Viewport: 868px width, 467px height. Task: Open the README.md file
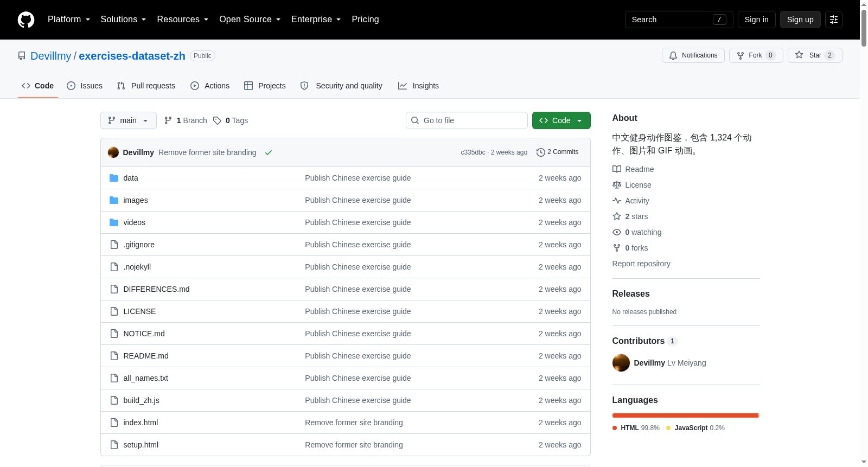tap(146, 356)
